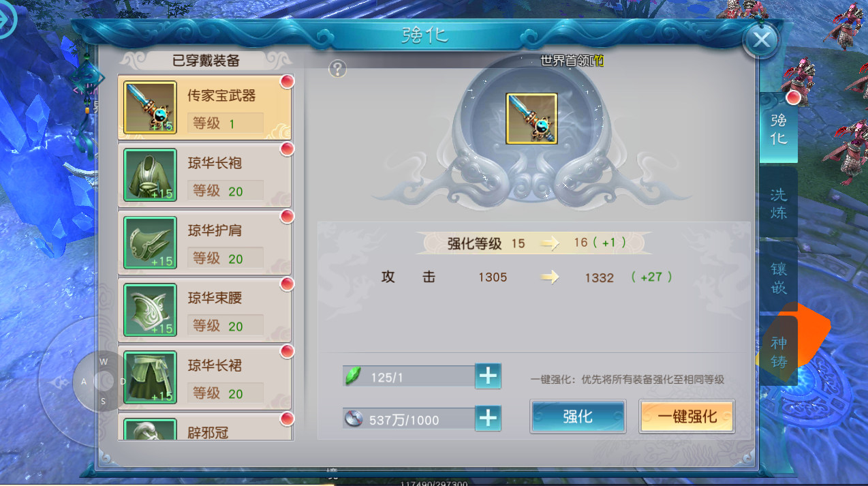Screen dimensions: 868x486
Task: Click the 一键强化 one-click enhance button
Action: [x=687, y=416]
